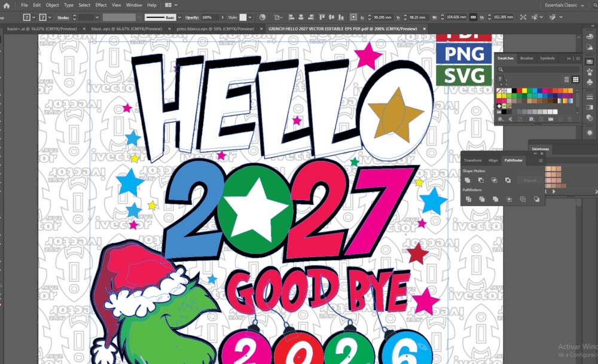Click the X position field
598x364 pixels.
pyautogui.click(x=383, y=17)
